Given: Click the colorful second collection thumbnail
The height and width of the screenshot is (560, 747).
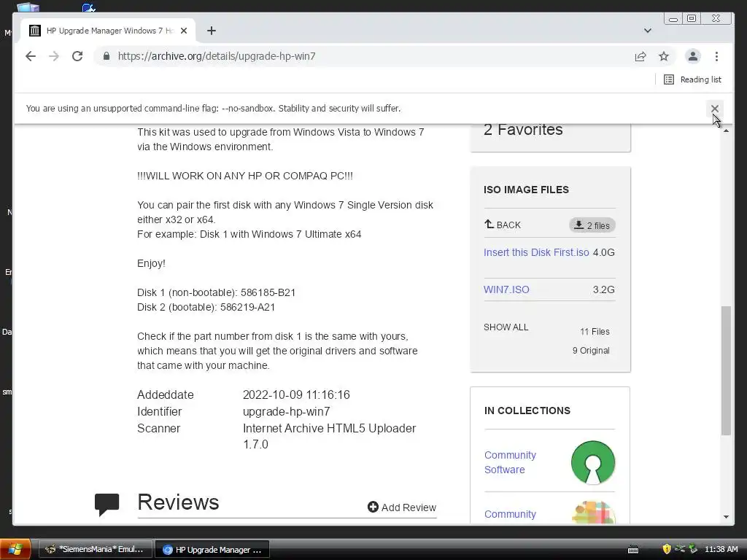Looking at the screenshot, I should click(593, 513).
